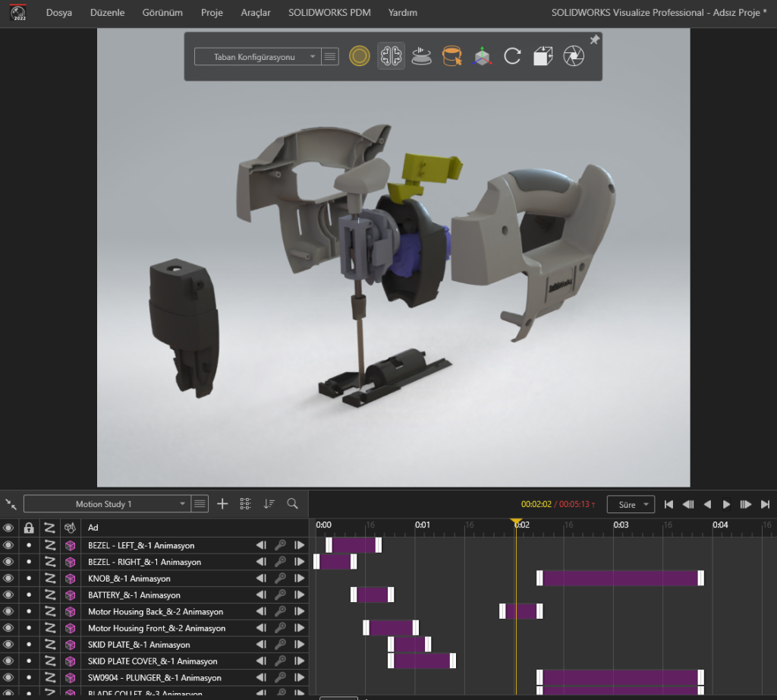Click the circular reset arrow icon
The image size is (777, 700).
[512, 56]
